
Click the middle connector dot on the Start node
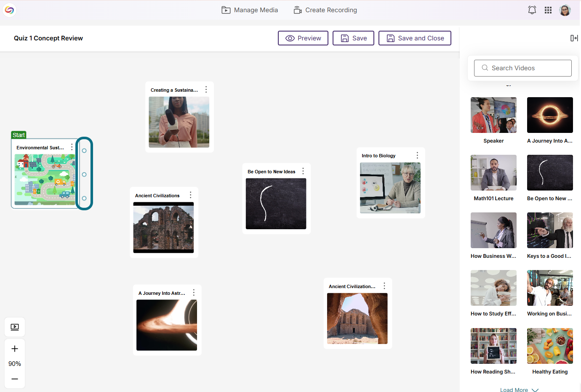coord(84,175)
